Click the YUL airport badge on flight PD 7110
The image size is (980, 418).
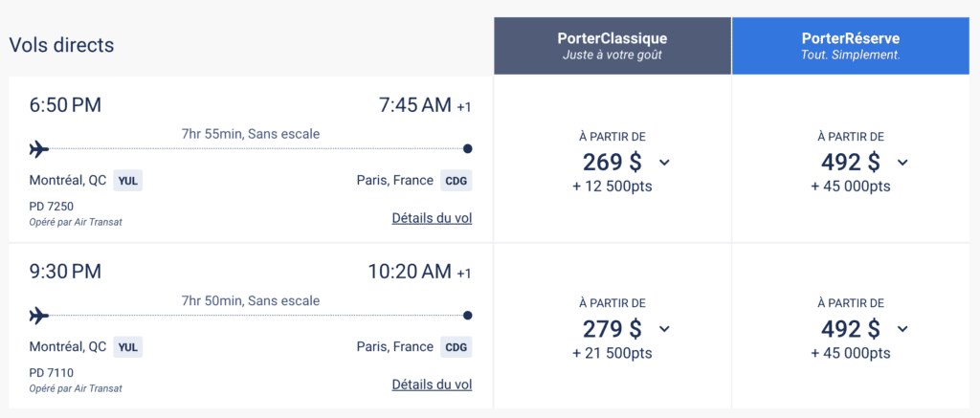[x=128, y=347]
